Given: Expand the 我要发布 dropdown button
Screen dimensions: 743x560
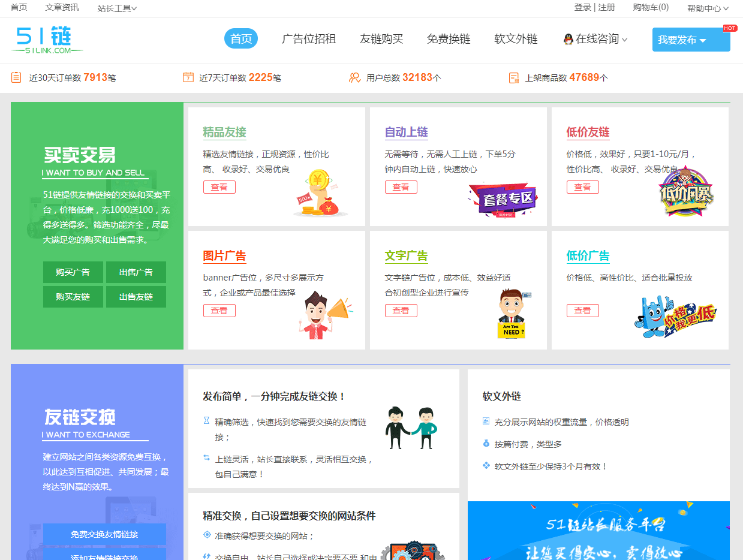Looking at the screenshot, I should click(691, 38).
